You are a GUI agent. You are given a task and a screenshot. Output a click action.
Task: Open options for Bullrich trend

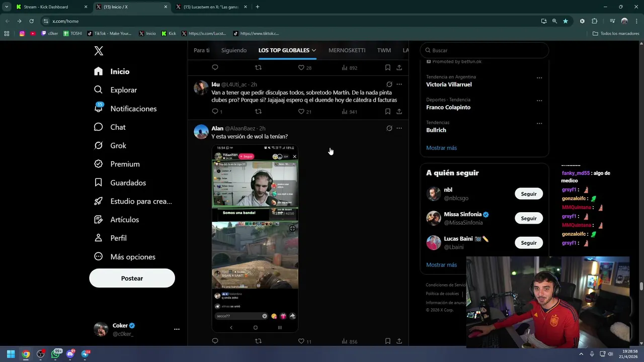click(539, 123)
